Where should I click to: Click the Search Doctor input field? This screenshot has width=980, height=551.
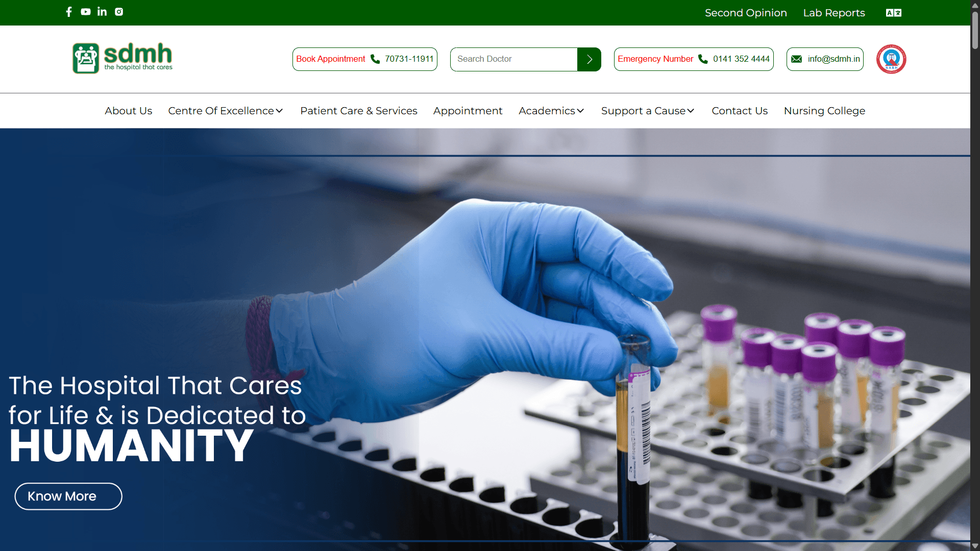(x=513, y=59)
